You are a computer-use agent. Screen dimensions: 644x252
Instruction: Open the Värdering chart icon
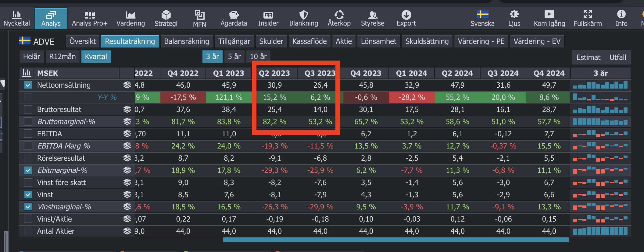(131, 15)
